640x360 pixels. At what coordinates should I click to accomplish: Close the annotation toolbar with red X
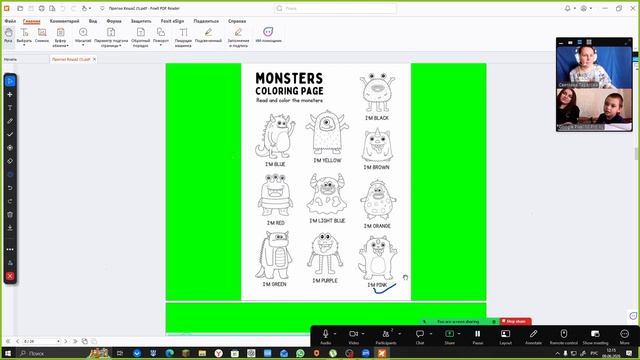point(10,276)
